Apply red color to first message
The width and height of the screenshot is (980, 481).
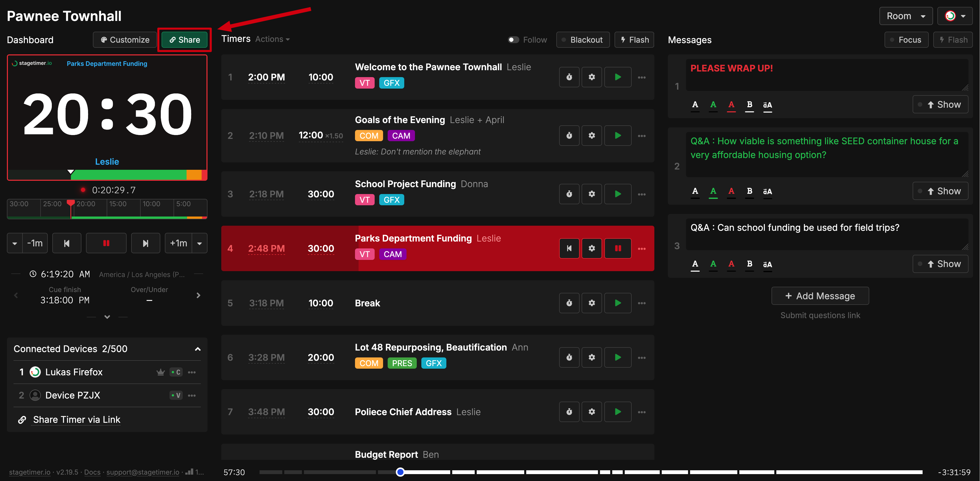(x=731, y=105)
